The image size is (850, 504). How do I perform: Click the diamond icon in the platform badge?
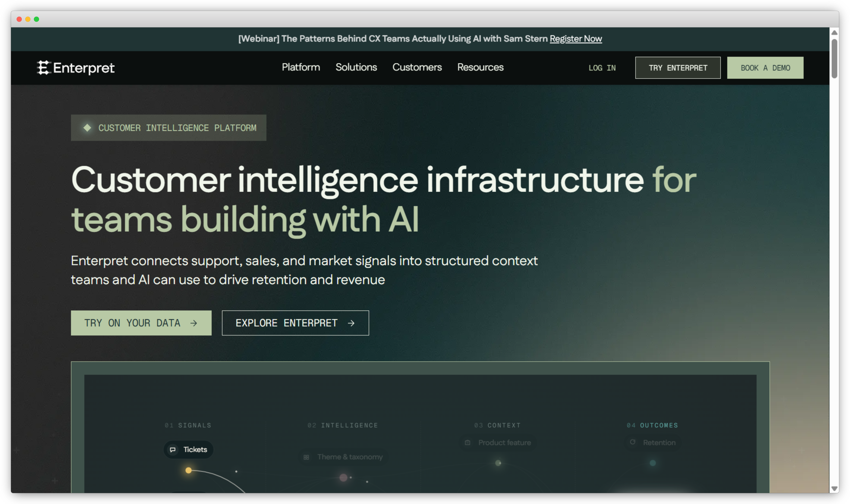(87, 128)
